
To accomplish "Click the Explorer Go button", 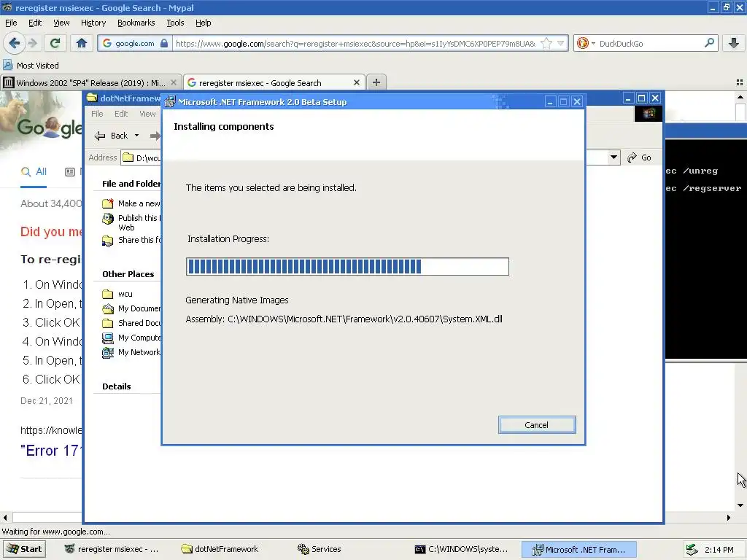I will 640,157.
